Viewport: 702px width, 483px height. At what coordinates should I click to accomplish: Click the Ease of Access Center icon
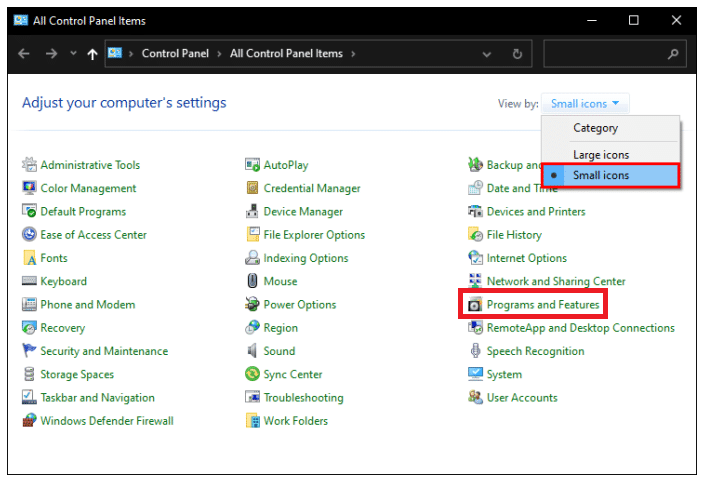tap(29, 235)
